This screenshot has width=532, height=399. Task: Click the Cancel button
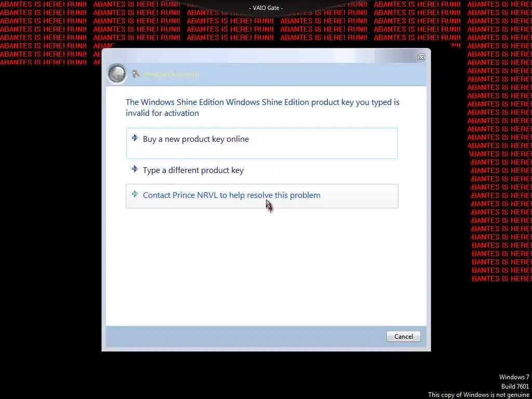[403, 336]
